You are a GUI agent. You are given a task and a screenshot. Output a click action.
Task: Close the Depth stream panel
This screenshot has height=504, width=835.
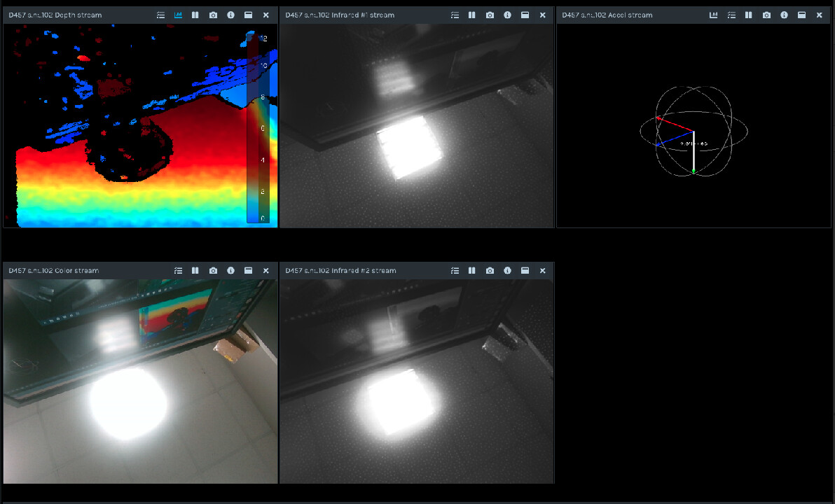pyautogui.click(x=265, y=15)
